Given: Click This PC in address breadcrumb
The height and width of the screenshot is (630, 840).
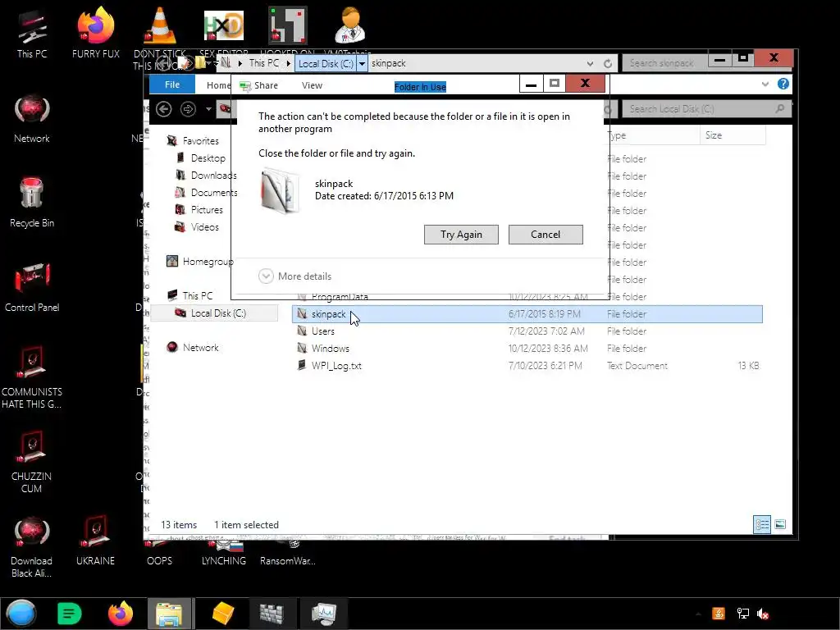Looking at the screenshot, I should pos(264,63).
